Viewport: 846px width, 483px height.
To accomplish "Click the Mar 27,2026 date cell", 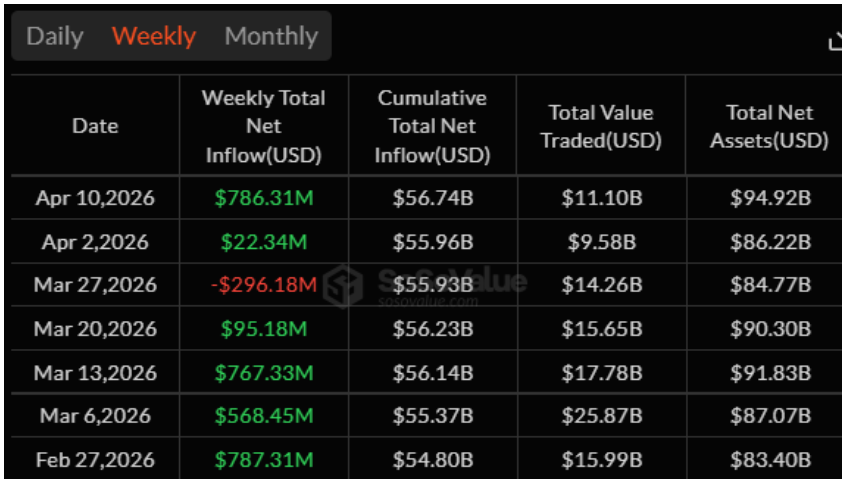I will tap(95, 285).
